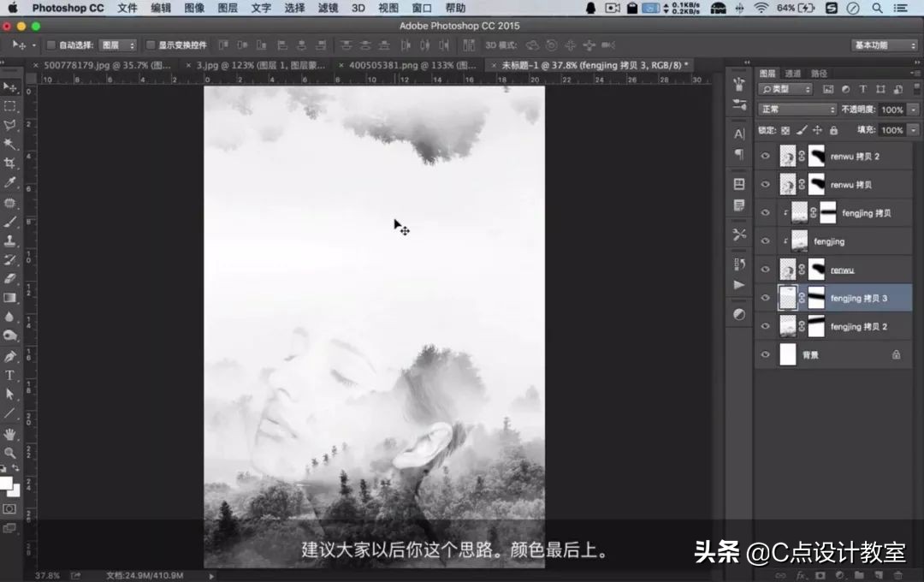Select the Crop tool
Screen dimensions: 924x582
(x=12, y=161)
